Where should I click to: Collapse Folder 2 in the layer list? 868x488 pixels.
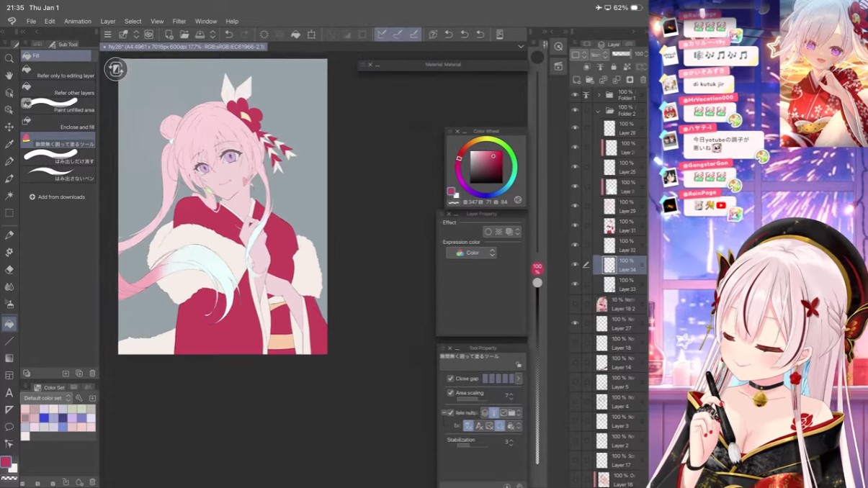pos(598,112)
